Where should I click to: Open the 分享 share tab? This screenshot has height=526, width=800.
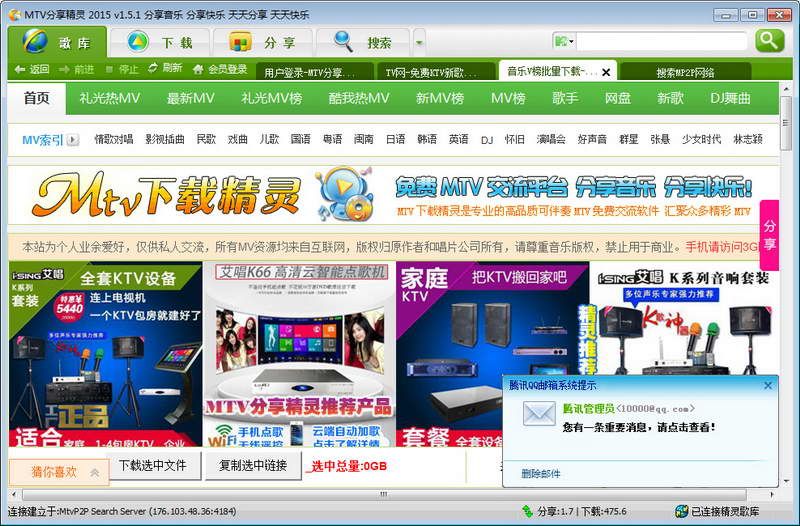pos(262,42)
